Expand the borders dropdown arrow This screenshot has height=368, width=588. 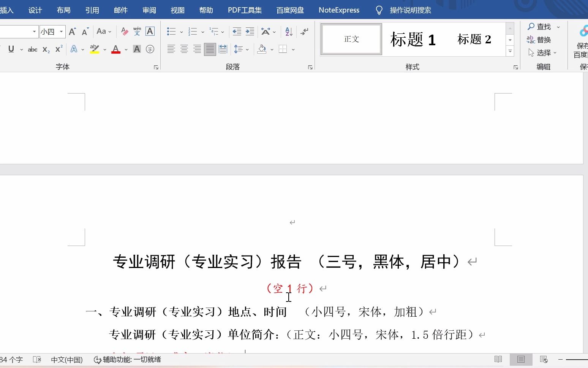(x=293, y=49)
